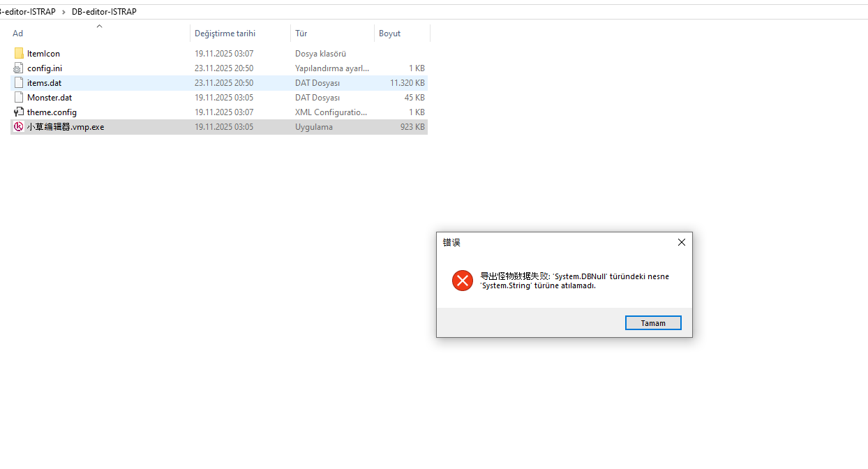Viewport: 868px width, 469px height.
Task: Select the Monster.dat file name
Action: (50, 98)
